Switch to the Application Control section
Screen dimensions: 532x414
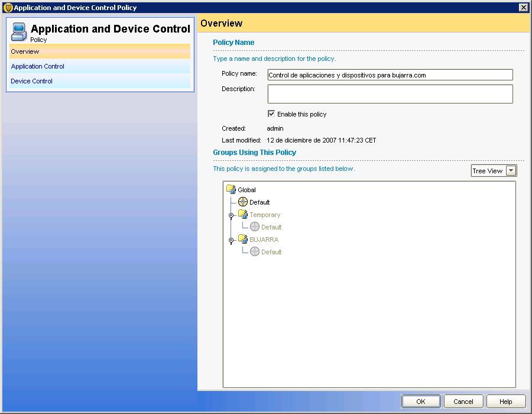click(38, 66)
